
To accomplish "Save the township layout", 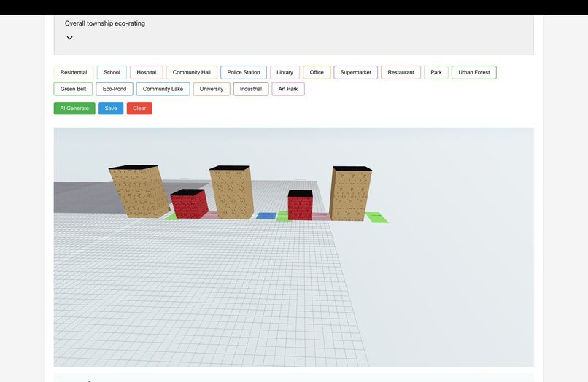I will 111,109.
